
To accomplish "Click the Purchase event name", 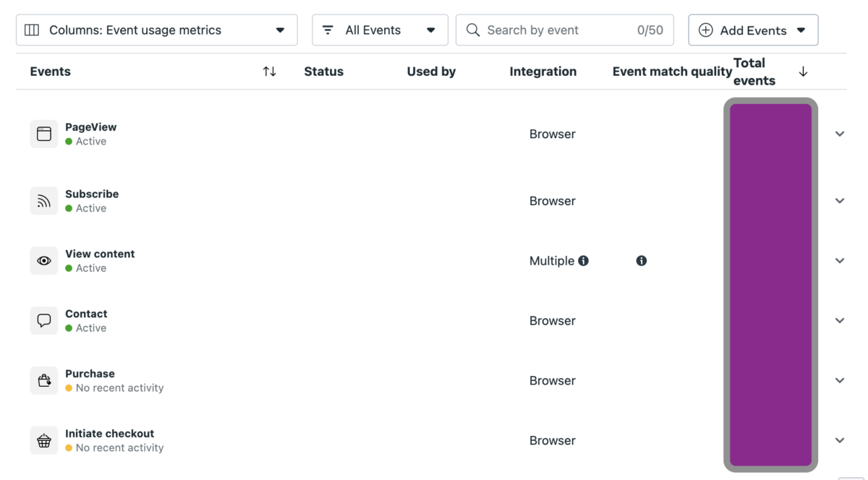I will (90, 374).
